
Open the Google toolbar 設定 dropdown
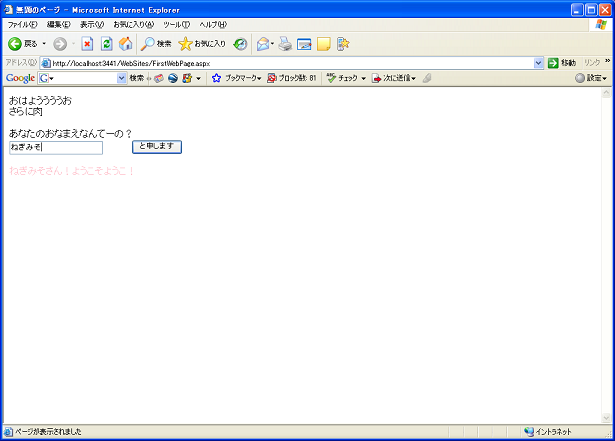point(592,78)
